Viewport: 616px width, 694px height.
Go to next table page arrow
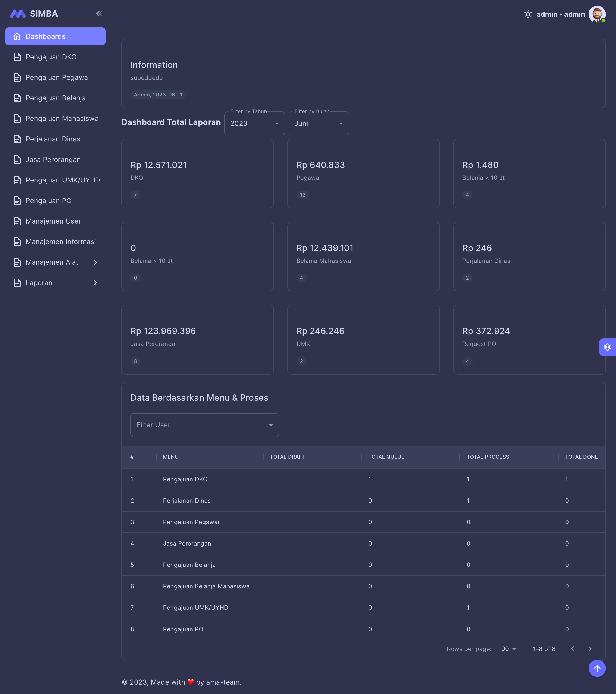(590, 649)
